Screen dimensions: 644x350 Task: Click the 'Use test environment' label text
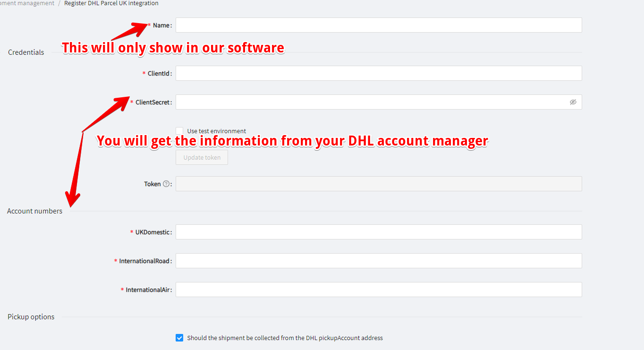(x=217, y=131)
